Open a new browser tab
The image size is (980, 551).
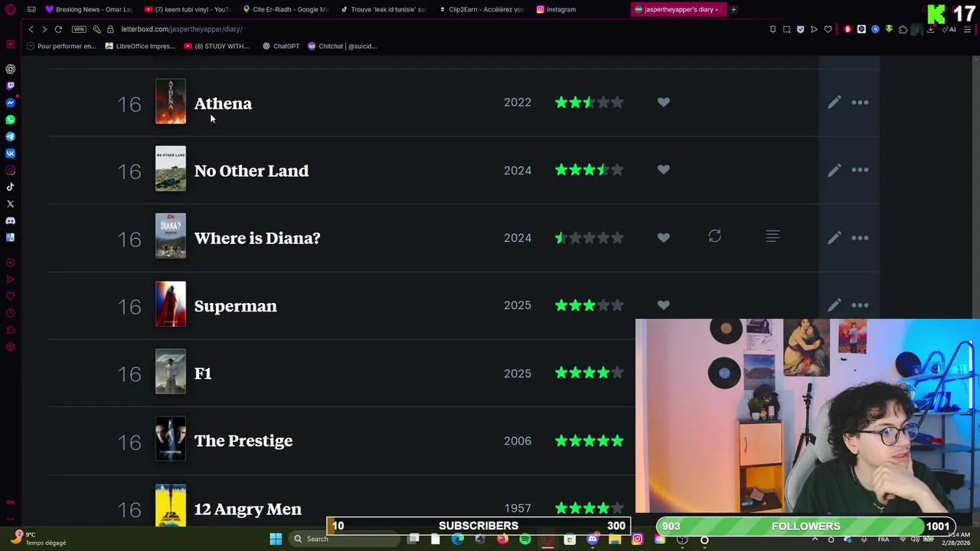[733, 9]
